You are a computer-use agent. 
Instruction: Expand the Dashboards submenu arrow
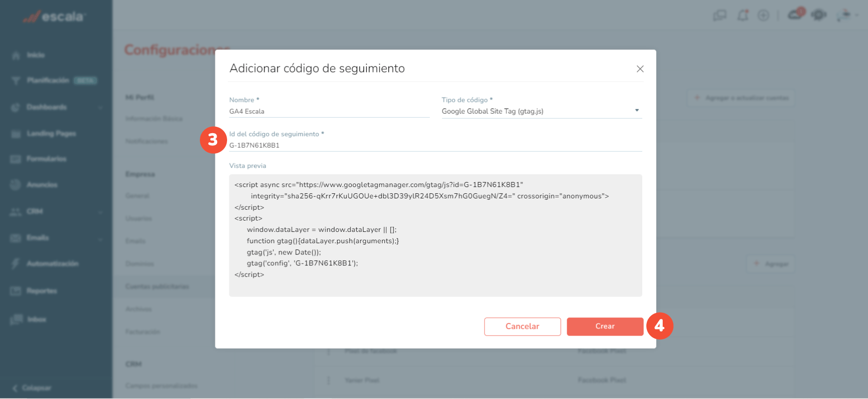[100, 107]
